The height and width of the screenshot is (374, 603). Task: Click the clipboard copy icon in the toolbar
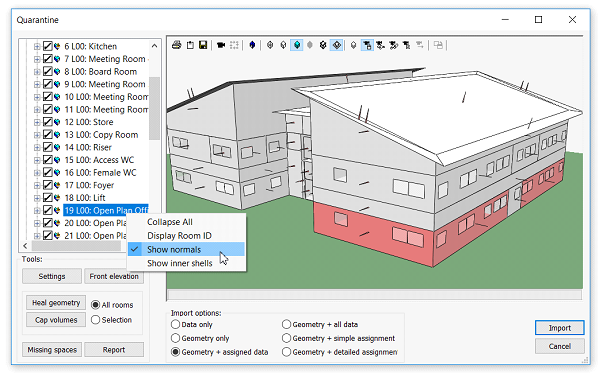tap(190, 45)
